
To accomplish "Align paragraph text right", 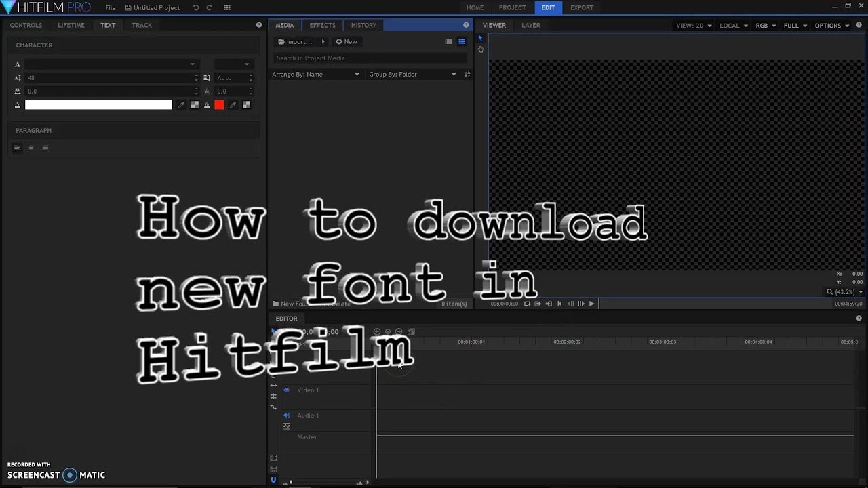I will pos(45,148).
